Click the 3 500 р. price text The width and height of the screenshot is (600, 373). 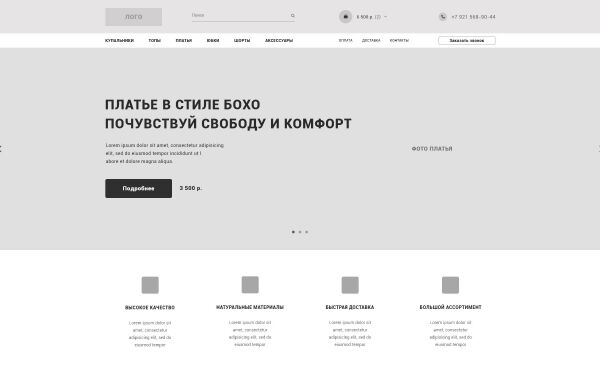[191, 188]
